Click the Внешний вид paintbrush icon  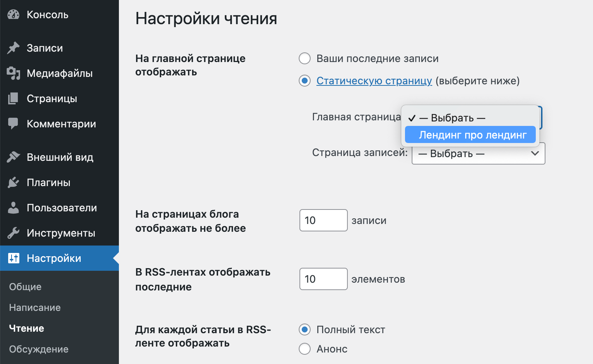click(13, 157)
